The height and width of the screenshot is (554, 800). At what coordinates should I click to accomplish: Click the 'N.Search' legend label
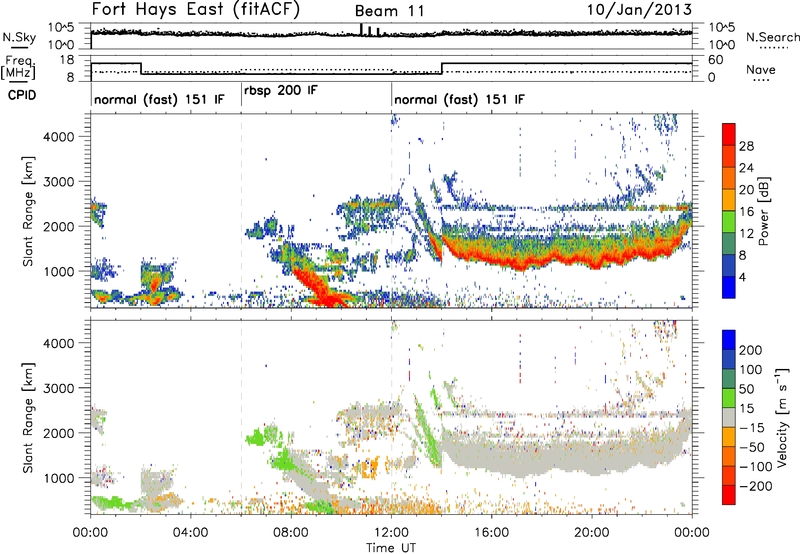(x=773, y=37)
